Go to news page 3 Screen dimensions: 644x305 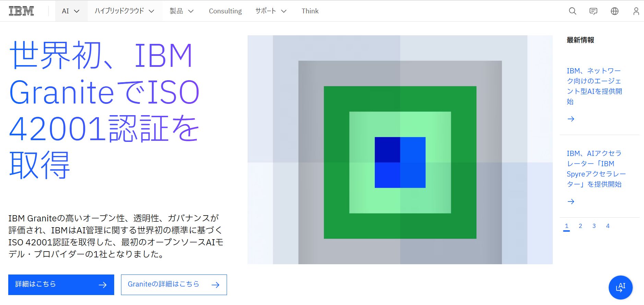coord(594,226)
